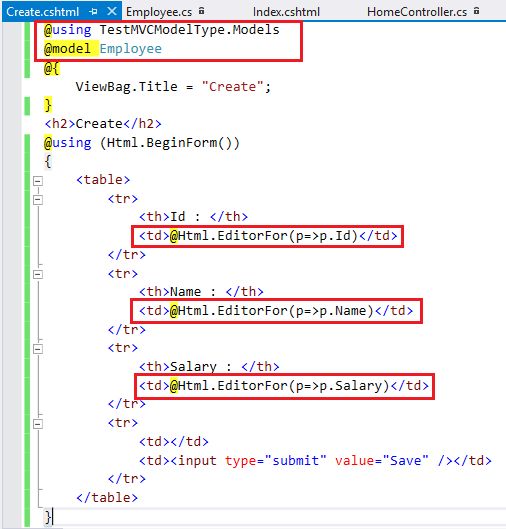Viewport: 506px width, 529px height.
Task: Click the opening '<table>' tag
Action: pos(103,179)
